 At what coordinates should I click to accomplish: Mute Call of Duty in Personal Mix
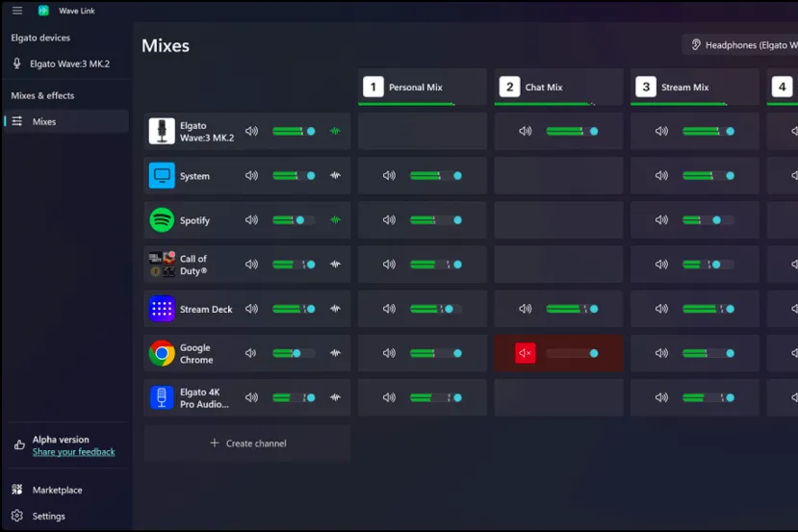click(389, 264)
